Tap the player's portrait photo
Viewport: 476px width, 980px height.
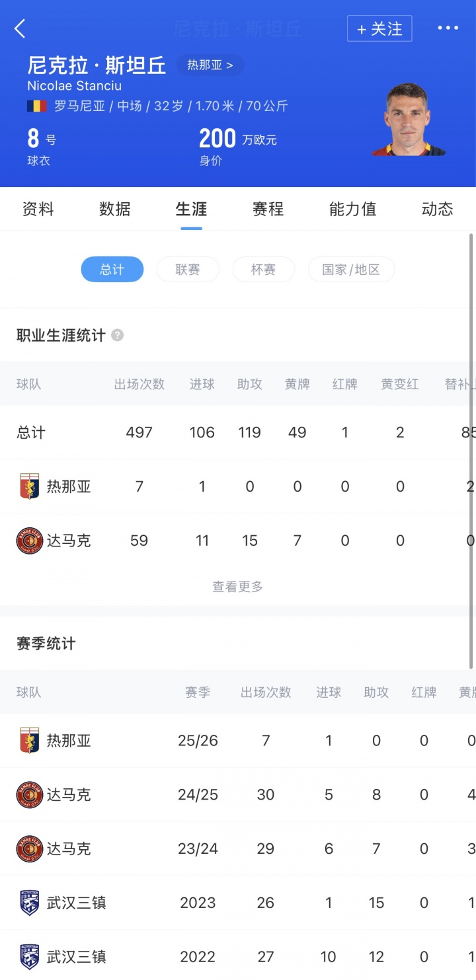(408, 120)
